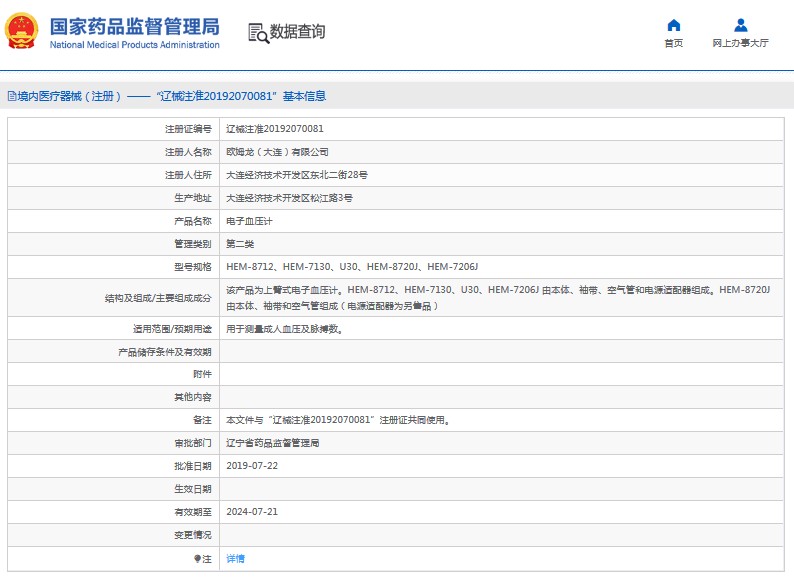
Task: Click the 产品名称 label cell
Action: (113, 221)
